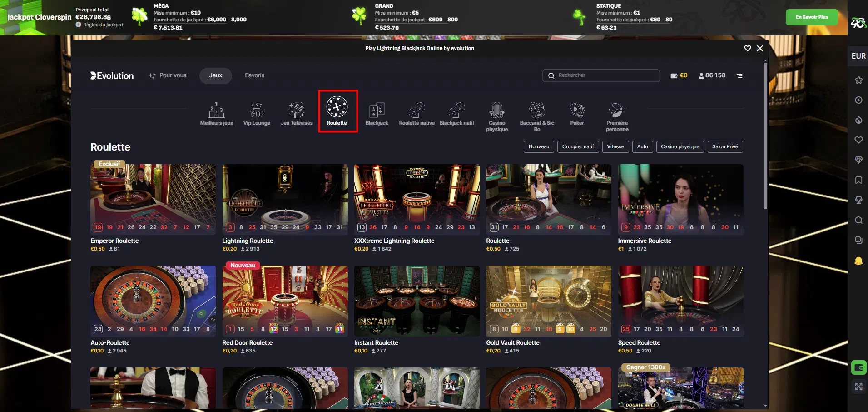
Task: Click the En Savoir Plus button
Action: 812,17
